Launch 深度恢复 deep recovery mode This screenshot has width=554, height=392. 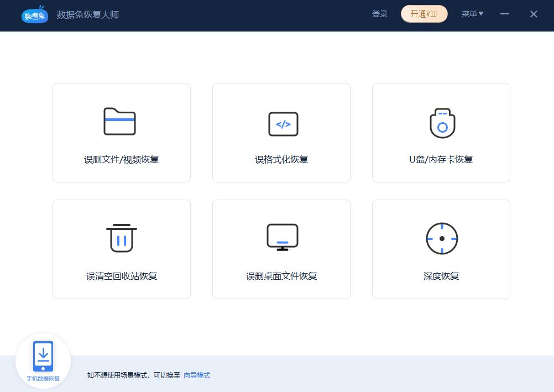coord(441,249)
